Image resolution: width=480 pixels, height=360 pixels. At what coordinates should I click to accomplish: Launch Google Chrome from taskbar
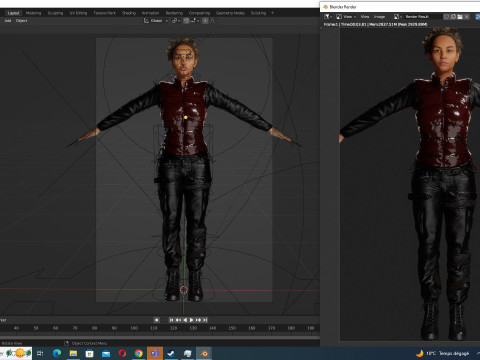[x=139, y=353]
